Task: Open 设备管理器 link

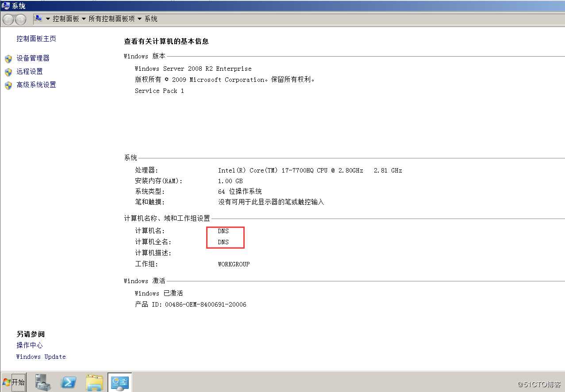Action: [33, 58]
